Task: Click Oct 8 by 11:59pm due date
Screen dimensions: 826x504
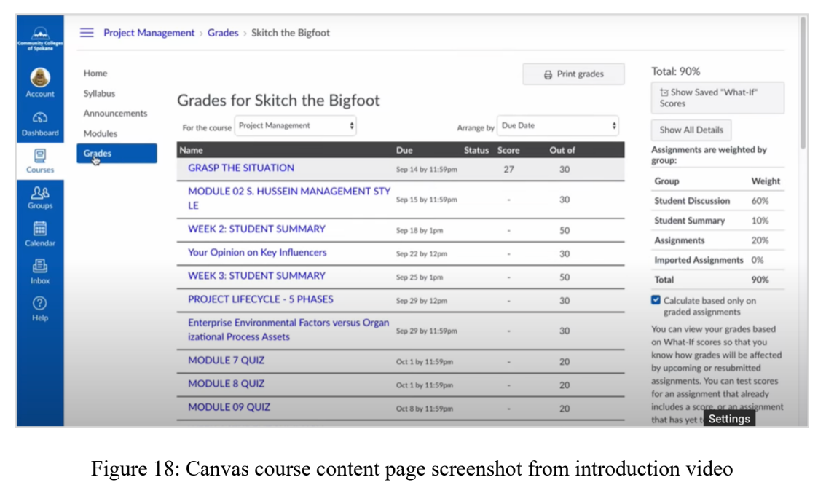Action: [x=425, y=409]
